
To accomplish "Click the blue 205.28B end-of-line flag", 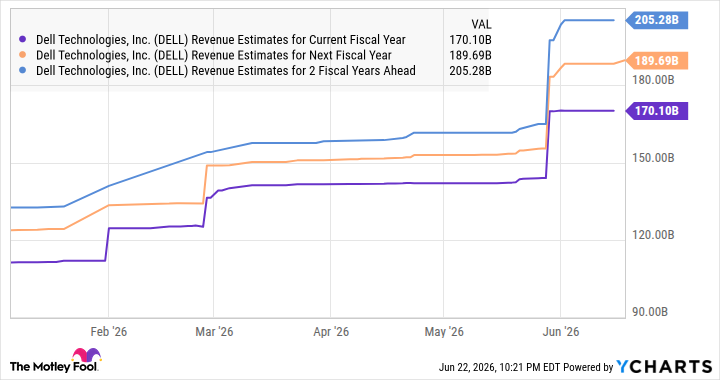I will (657, 20).
